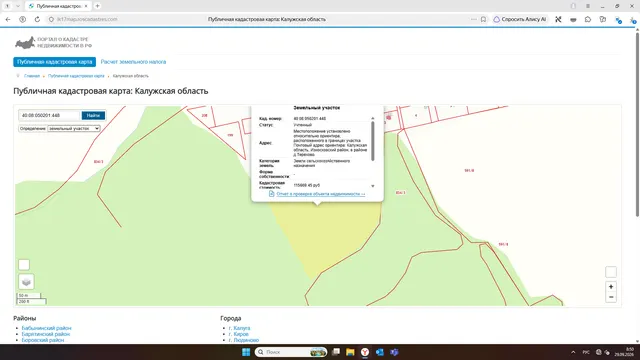
Task: Zoom in the map with plus button
Action: pyautogui.click(x=611, y=287)
